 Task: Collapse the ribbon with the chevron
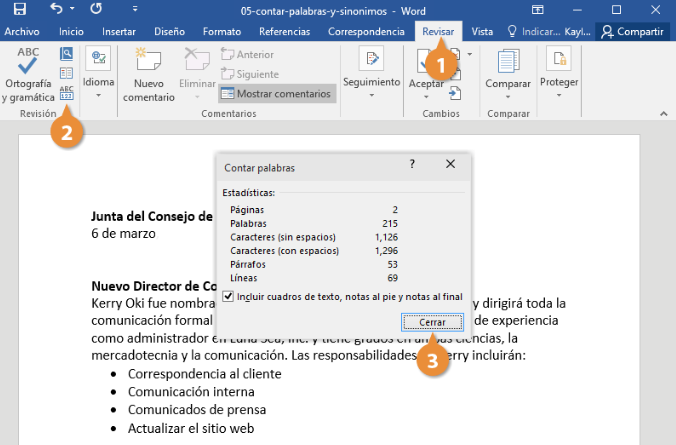664,114
